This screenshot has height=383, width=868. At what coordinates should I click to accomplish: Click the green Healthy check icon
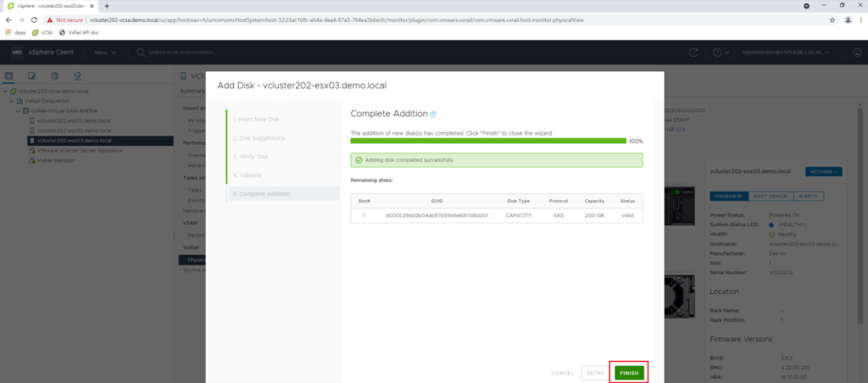[x=772, y=235]
